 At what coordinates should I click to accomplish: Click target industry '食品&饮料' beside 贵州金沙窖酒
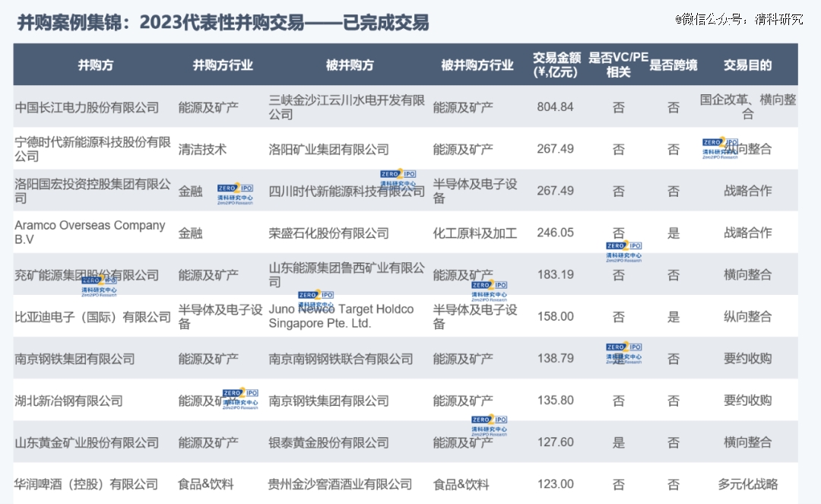(461, 484)
